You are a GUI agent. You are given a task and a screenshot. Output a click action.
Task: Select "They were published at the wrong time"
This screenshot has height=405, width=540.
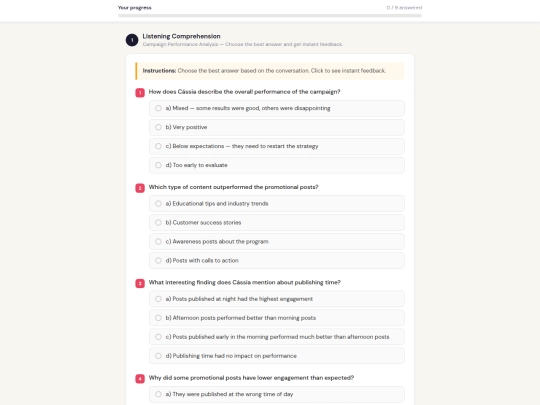[x=277, y=394]
